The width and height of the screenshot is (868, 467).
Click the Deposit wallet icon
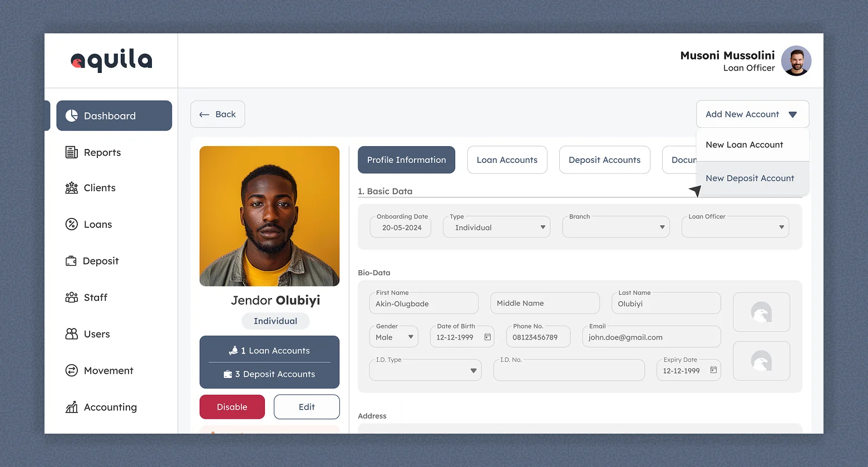pyautogui.click(x=71, y=261)
